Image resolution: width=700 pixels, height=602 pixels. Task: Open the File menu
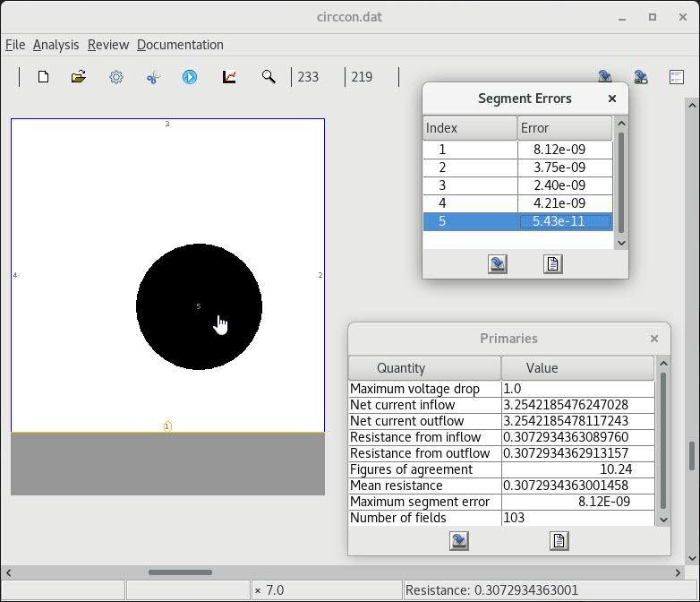[x=15, y=45]
